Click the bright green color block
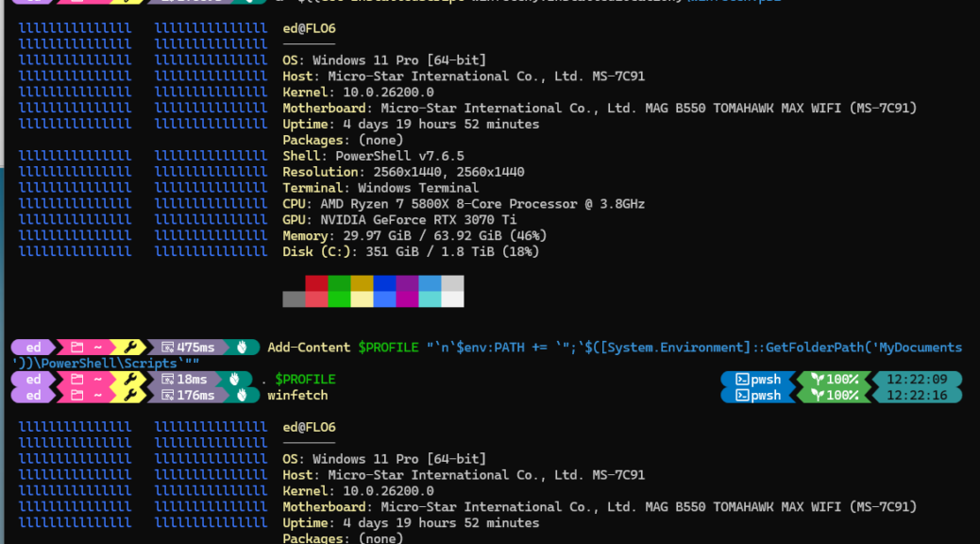The width and height of the screenshot is (980, 544). [339, 299]
